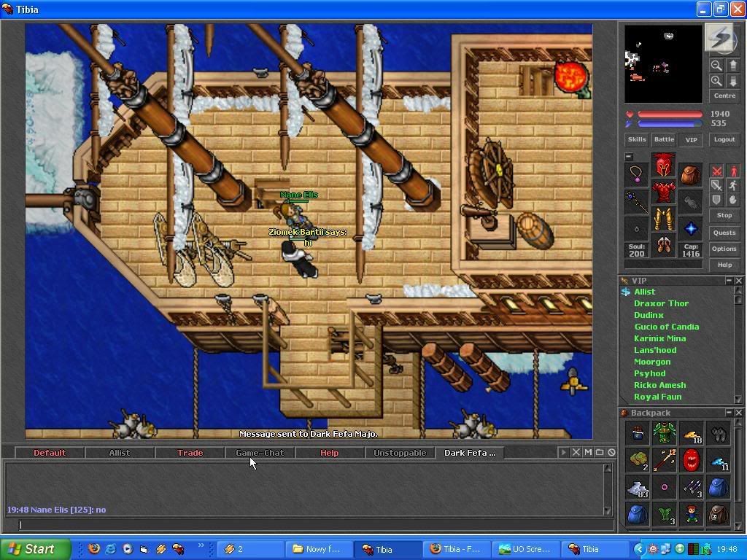Select Gucio of Candia in VIP list
The image size is (747, 560).
click(667, 327)
